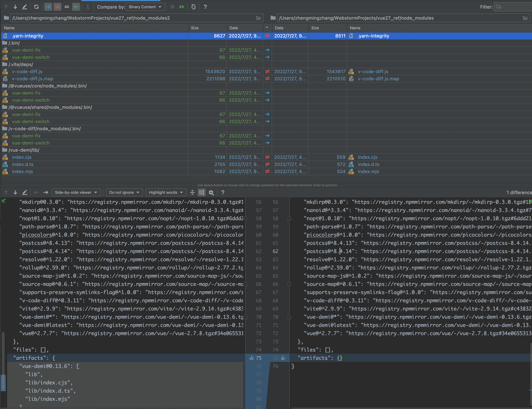Toggle show equal files filter

67,7
